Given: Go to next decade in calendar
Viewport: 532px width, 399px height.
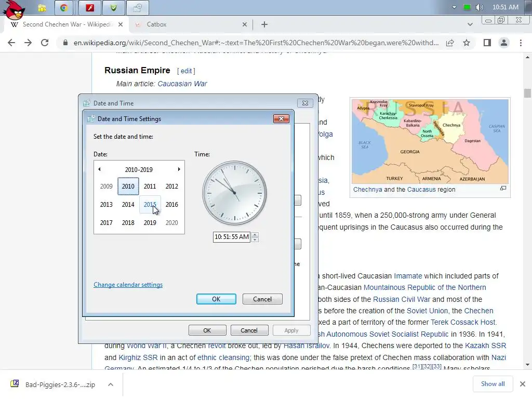Looking at the screenshot, I should point(179,169).
